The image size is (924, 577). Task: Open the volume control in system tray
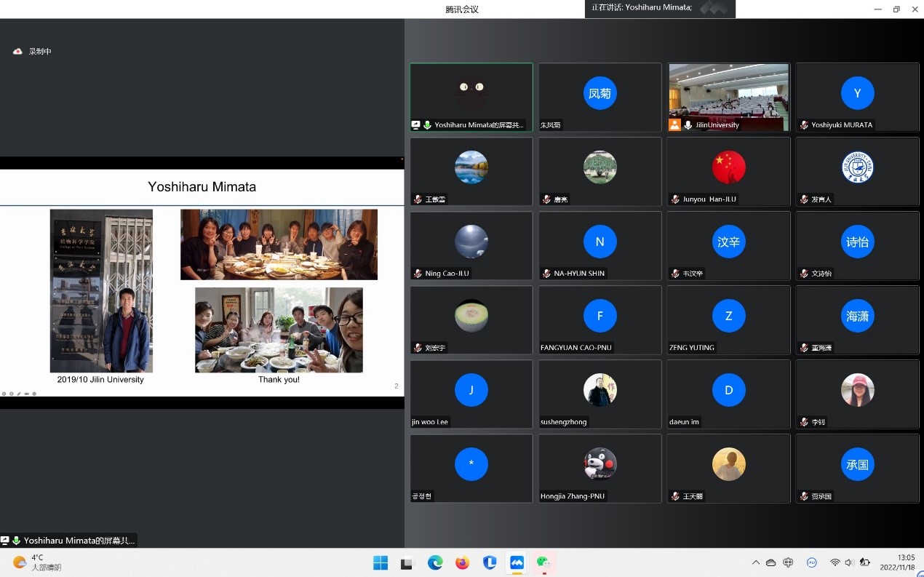(850, 562)
